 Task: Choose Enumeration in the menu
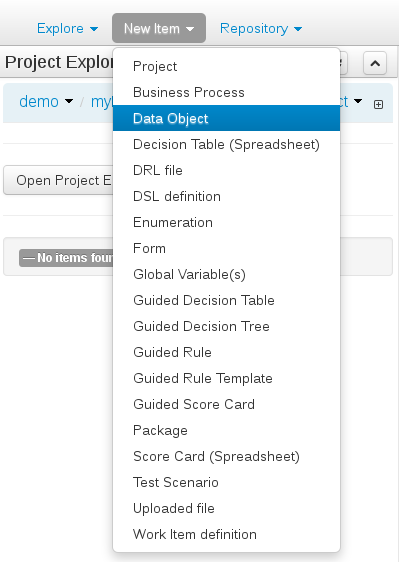click(226, 223)
